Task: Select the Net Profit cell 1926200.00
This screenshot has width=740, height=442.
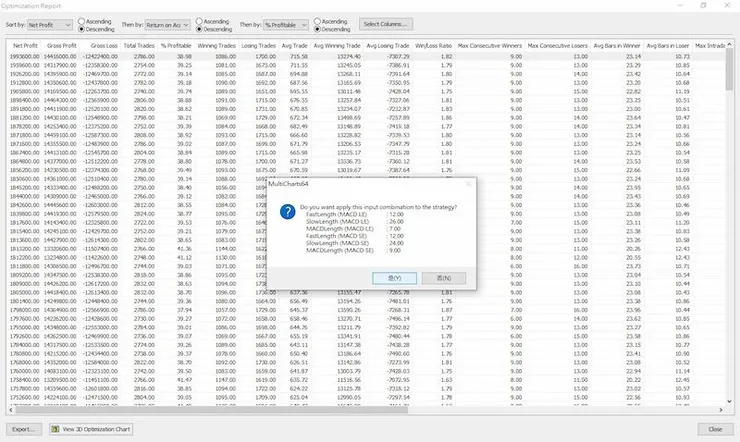Action: click(25, 74)
